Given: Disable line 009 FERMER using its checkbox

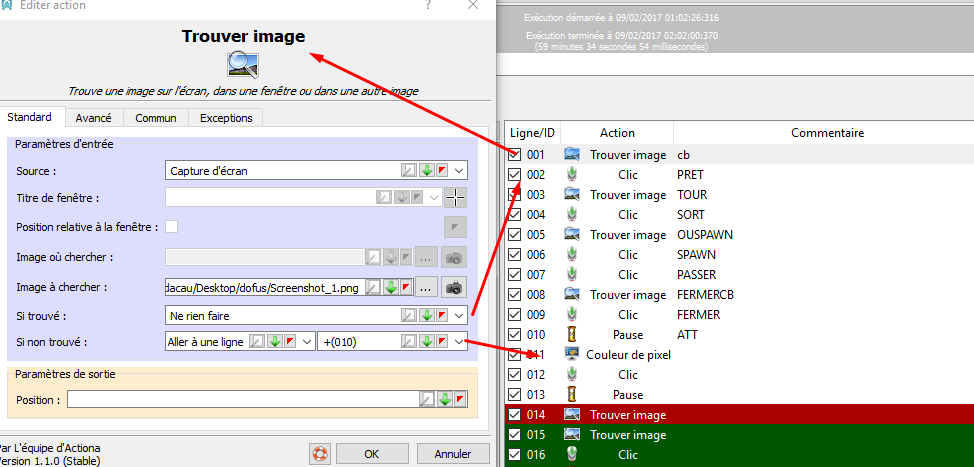Looking at the screenshot, I should click(515, 315).
